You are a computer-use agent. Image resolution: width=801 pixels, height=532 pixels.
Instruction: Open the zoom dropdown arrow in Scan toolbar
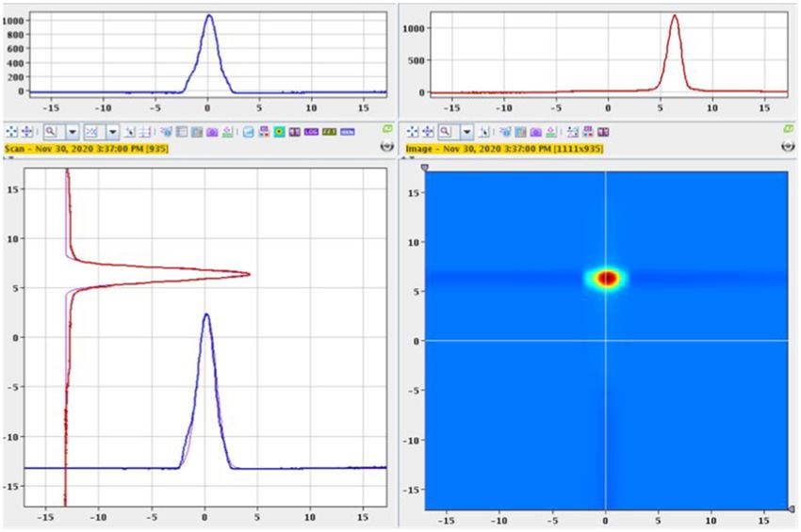coord(72,132)
